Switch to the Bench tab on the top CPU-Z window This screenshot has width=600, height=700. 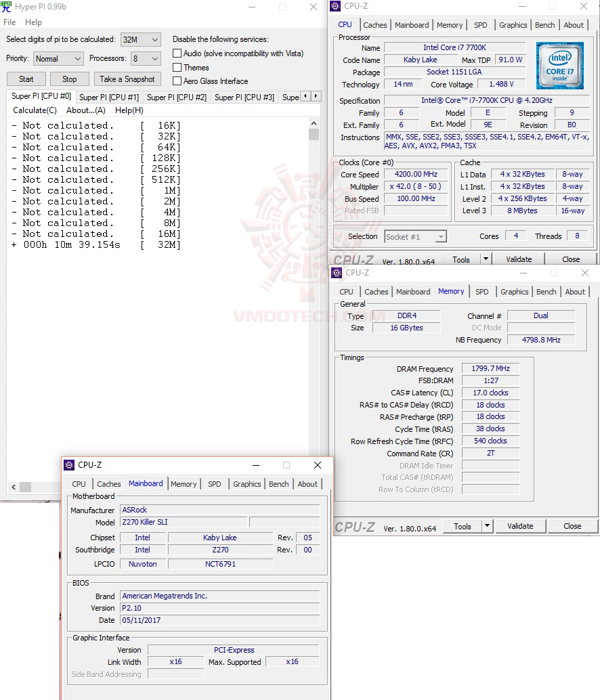544,25
